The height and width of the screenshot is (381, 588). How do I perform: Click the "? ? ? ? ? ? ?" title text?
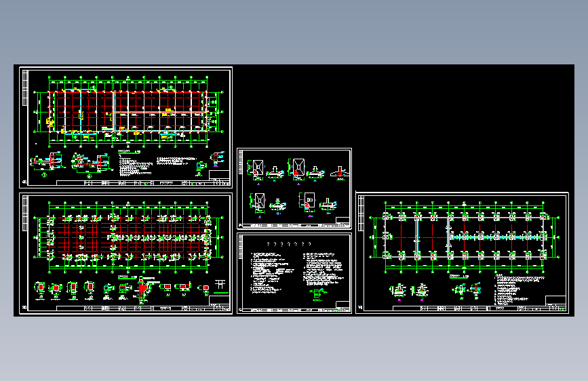(x=289, y=244)
